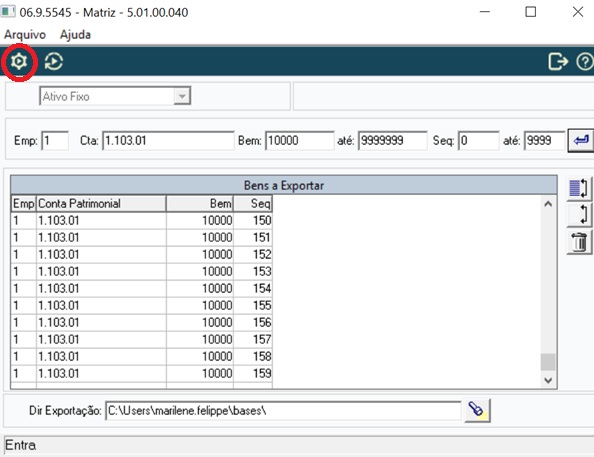Click the Bem field showing 10000
The width and height of the screenshot is (594, 457).
click(300, 141)
